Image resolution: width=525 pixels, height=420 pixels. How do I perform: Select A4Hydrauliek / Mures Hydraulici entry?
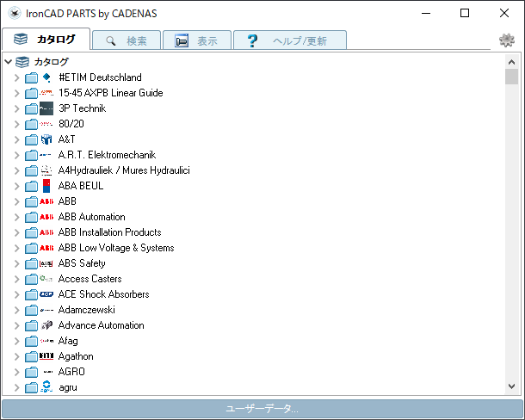click(x=124, y=170)
